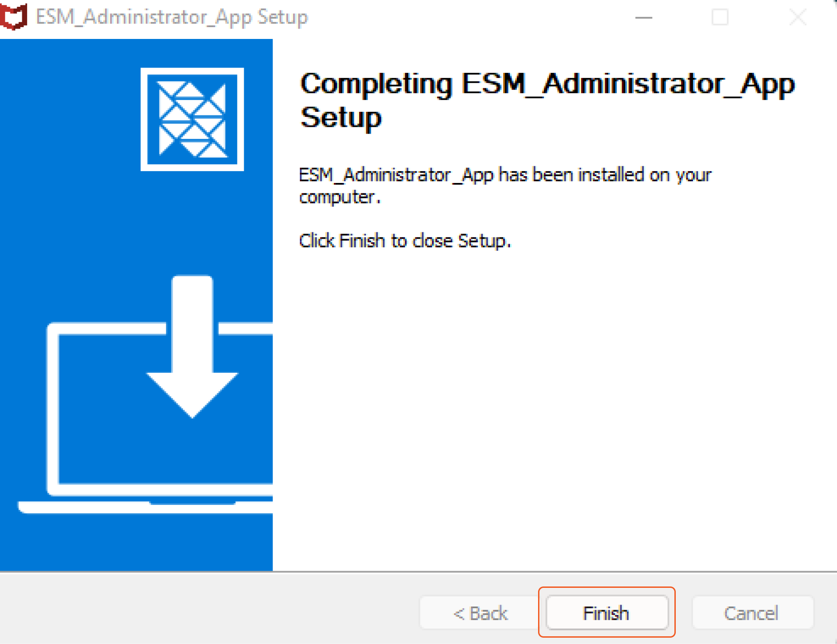This screenshot has width=837, height=644.
Task: Click blank white area below instructions
Action: pos(544,408)
